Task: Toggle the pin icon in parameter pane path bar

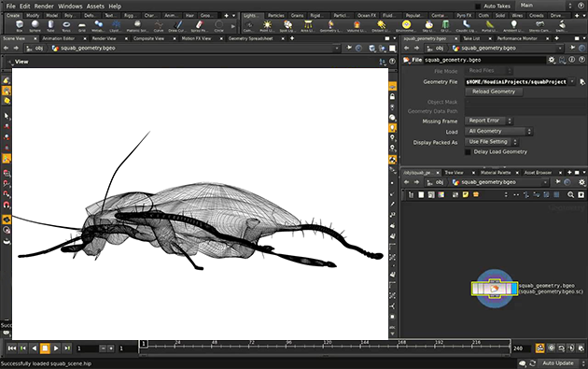Action: pyautogui.click(x=573, y=48)
